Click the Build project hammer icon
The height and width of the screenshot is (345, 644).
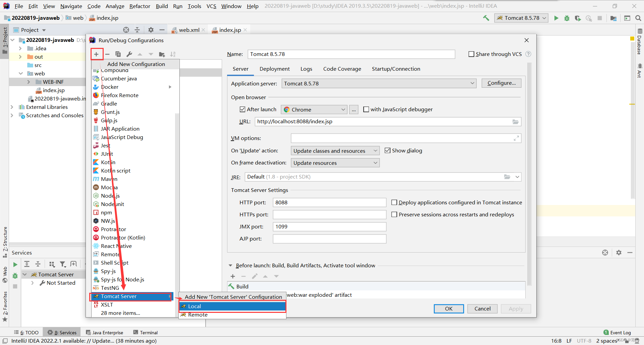[486, 18]
